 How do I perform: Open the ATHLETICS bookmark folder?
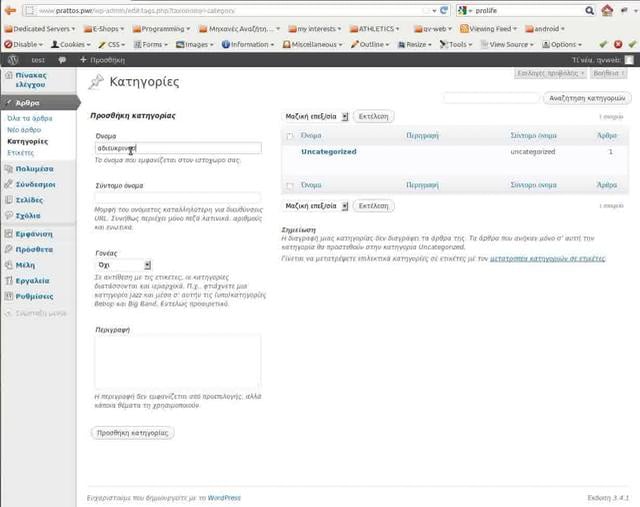click(x=375, y=29)
